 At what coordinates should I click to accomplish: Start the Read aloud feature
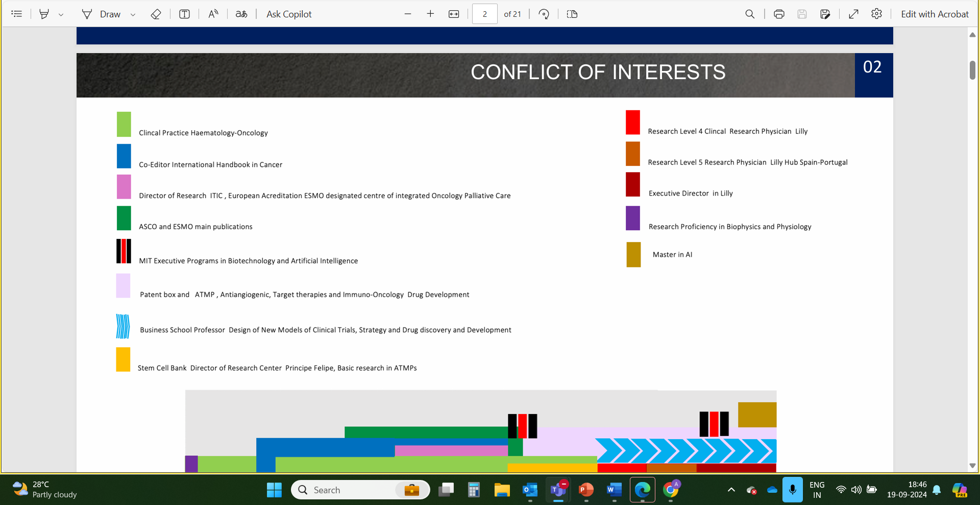[213, 14]
